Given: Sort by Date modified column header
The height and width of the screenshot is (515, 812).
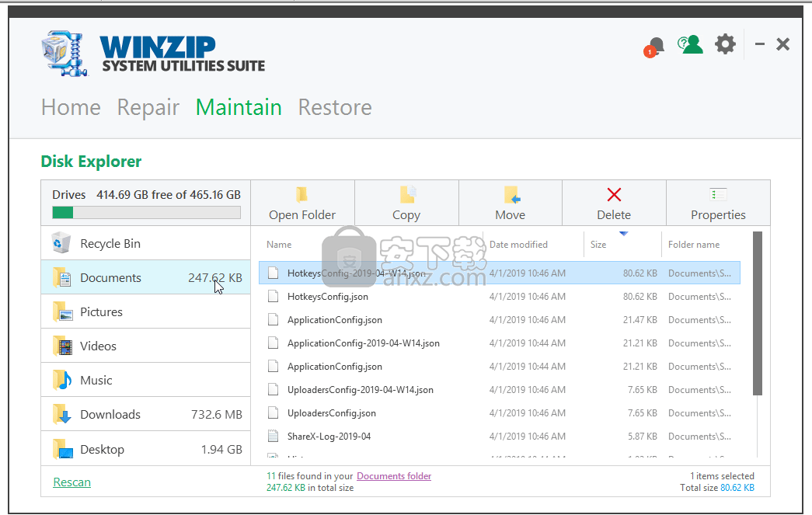Looking at the screenshot, I should coord(518,245).
